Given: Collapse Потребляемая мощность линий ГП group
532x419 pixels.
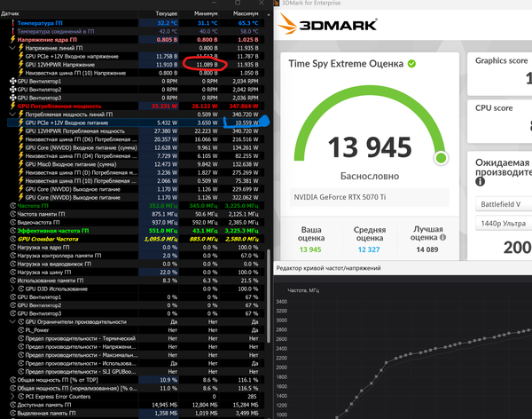Looking at the screenshot, I should point(12,115).
